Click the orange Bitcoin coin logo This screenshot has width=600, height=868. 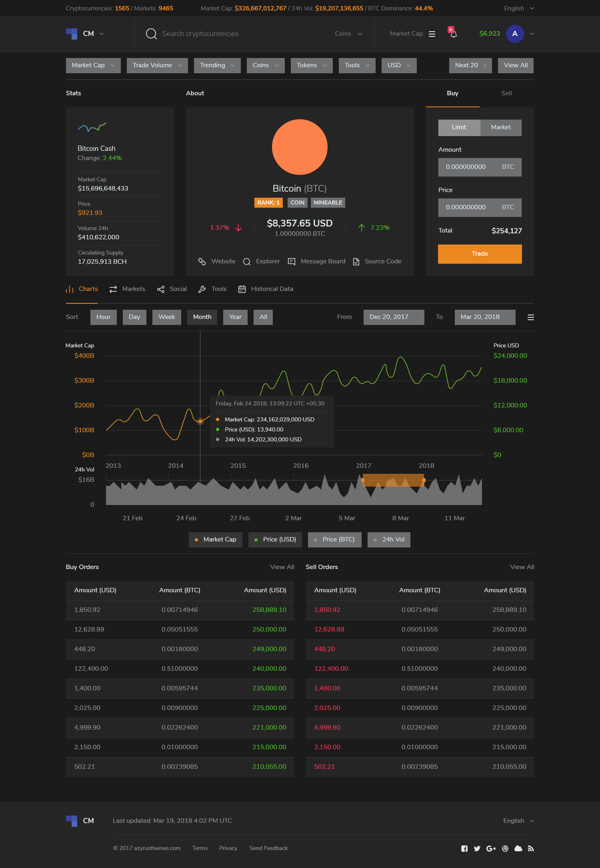click(x=300, y=147)
